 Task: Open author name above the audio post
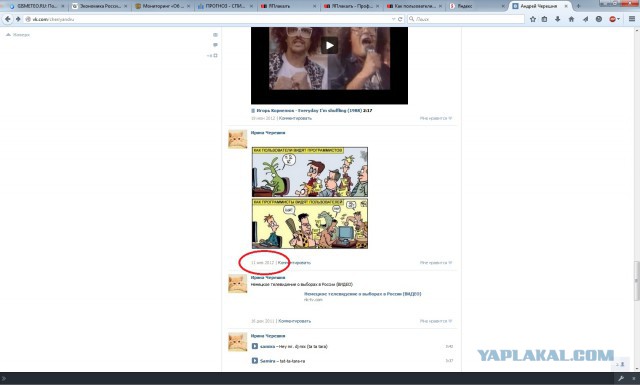tap(268, 336)
